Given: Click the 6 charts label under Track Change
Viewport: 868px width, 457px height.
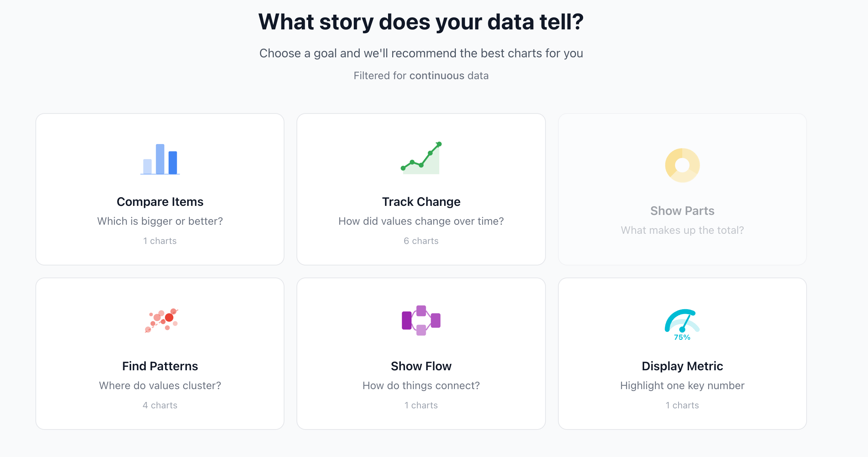Looking at the screenshot, I should 421,241.
